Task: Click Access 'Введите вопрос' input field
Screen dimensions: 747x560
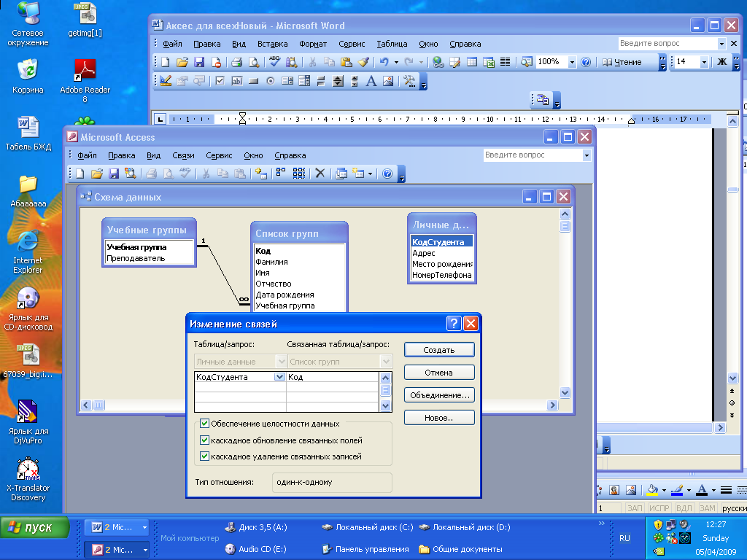Action: pos(533,155)
